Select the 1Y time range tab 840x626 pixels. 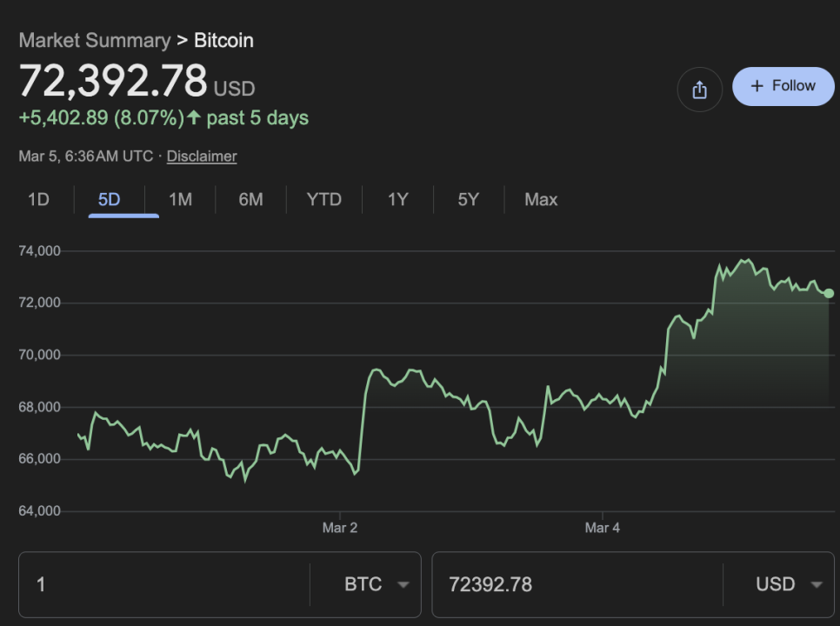click(x=397, y=200)
